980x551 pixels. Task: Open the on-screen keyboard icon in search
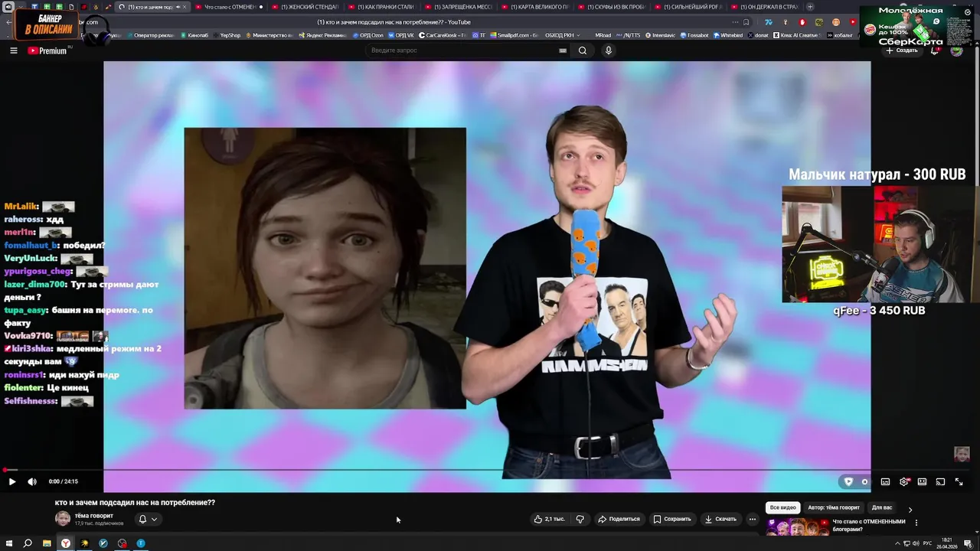563,51
